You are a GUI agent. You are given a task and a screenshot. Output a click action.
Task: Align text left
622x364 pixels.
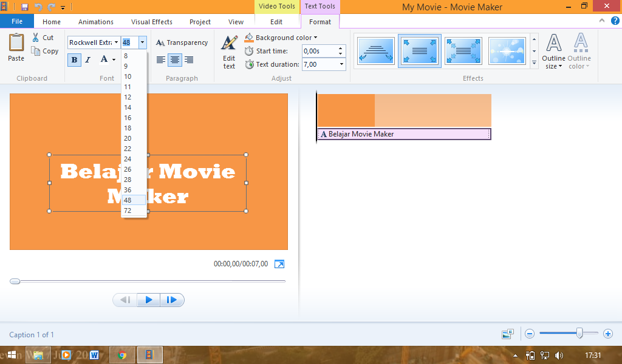click(160, 60)
